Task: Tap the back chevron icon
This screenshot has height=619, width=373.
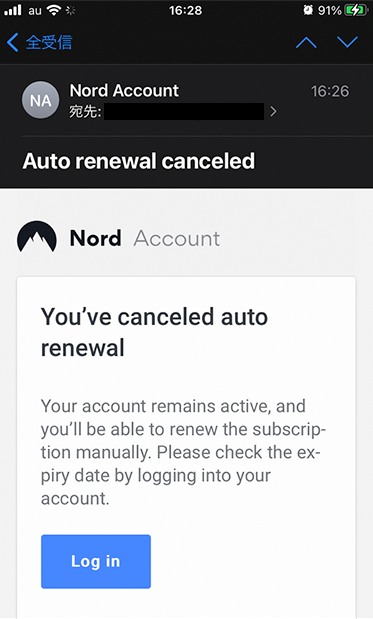Action: (x=13, y=42)
